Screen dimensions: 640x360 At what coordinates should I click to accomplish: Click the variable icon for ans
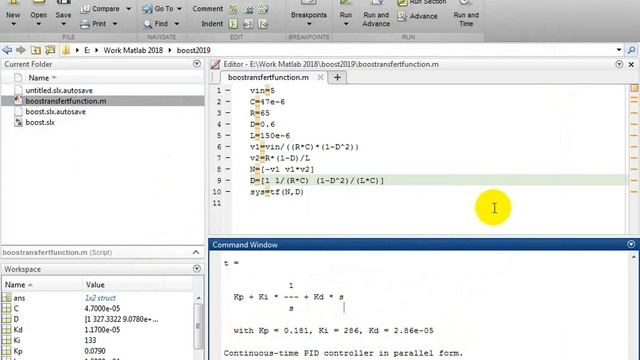coord(7,298)
